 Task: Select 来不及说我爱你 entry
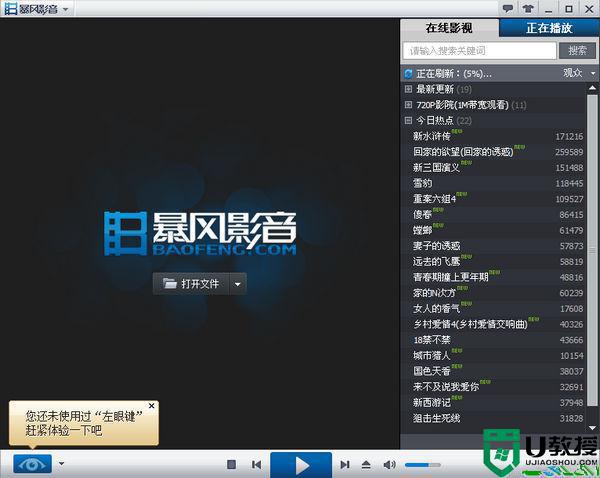[x=494, y=387]
